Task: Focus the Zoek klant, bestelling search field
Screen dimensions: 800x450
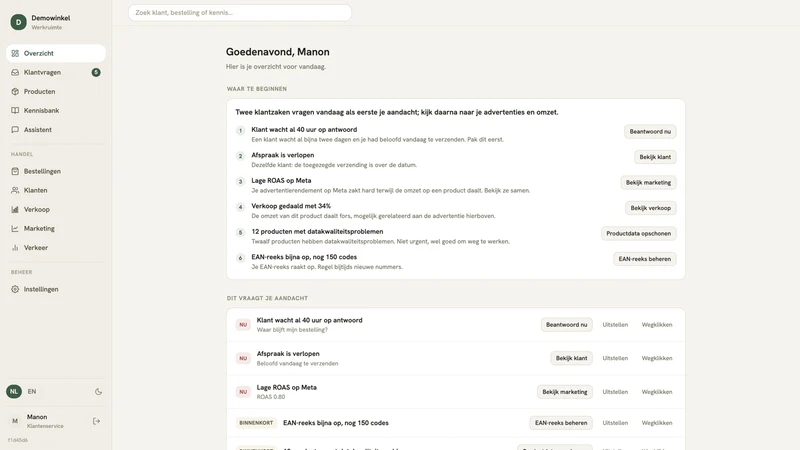Action: click(240, 13)
